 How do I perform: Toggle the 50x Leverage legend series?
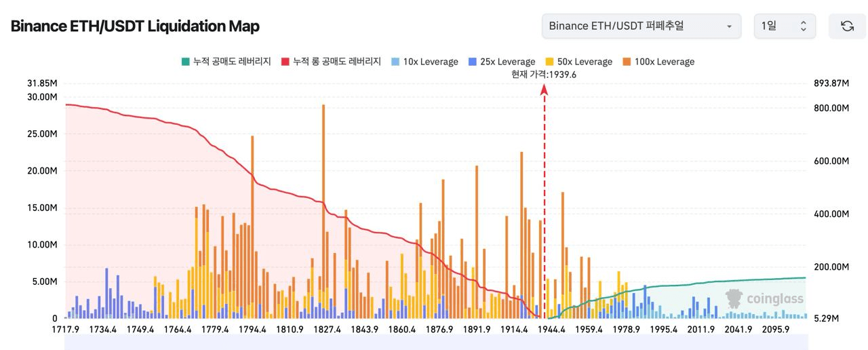(x=578, y=62)
